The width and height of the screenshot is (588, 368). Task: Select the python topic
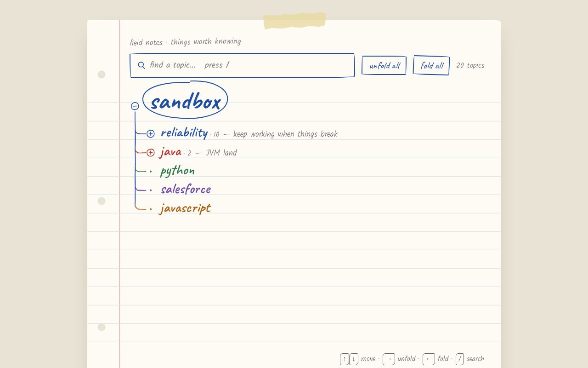point(177,171)
